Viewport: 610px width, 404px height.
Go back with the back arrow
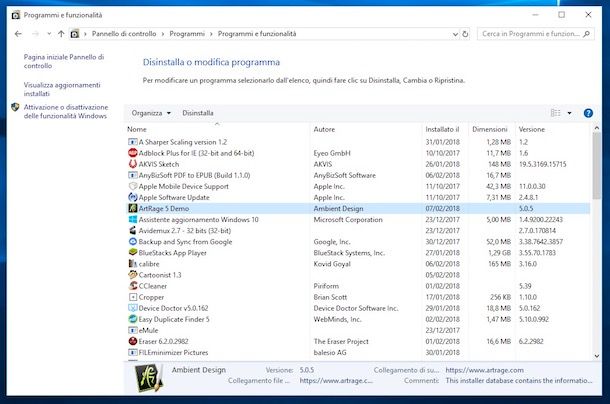click(x=18, y=34)
